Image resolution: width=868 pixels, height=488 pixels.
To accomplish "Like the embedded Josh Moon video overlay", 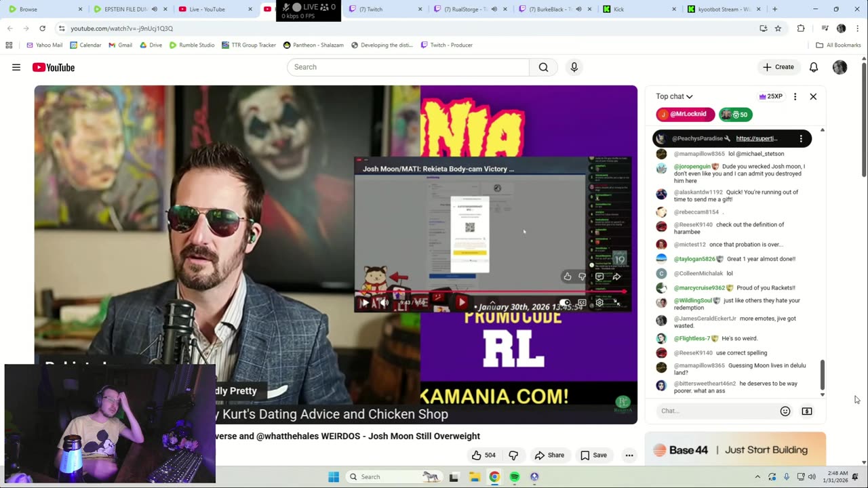I will 568,277.
